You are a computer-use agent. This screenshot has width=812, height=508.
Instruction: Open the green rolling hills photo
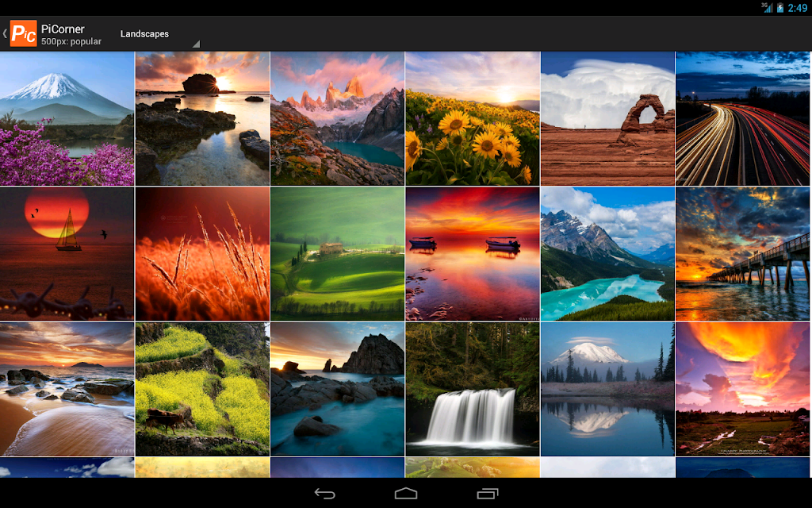pos(337,254)
